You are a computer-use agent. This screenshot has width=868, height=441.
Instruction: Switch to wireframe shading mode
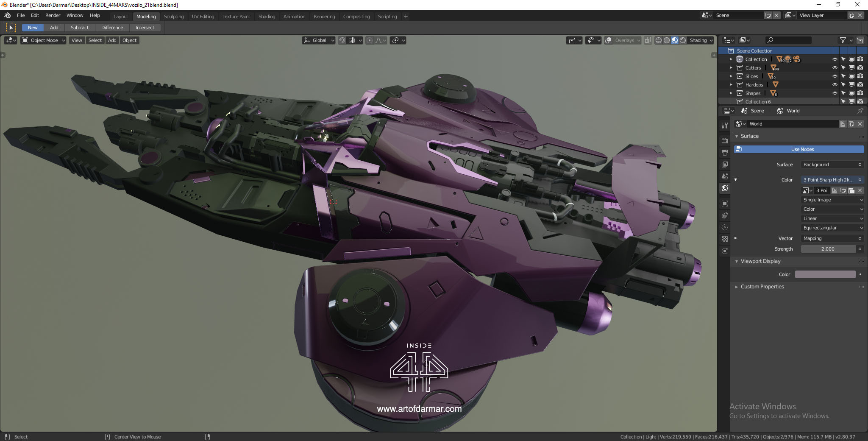point(659,40)
